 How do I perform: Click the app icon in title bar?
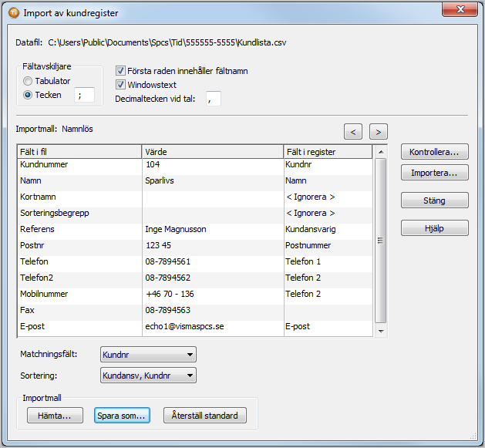(x=13, y=13)
